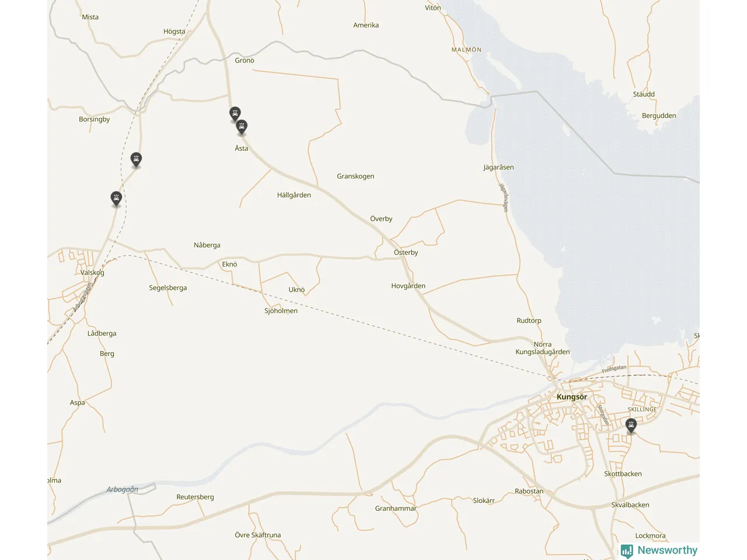Select the upper marker north of Åsta
This screenshot has width=747, height=560.
tap(235, 114)
